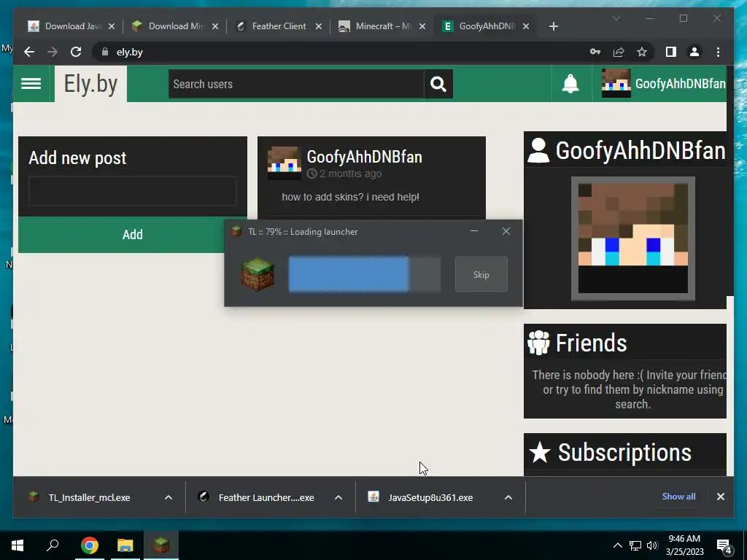The image size is (747, 560).
Task: Close the Download Java tab
Action: [x=112, y=27]
